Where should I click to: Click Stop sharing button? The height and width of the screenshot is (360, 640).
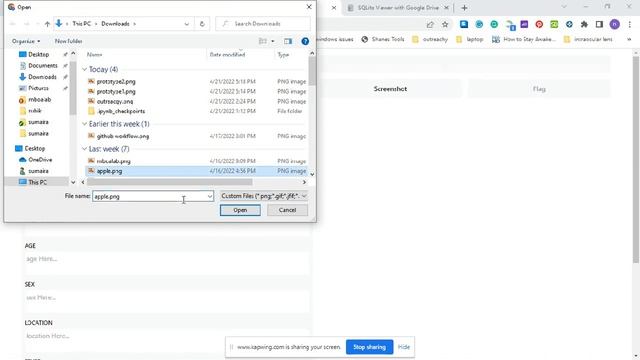tap(369, 347)
